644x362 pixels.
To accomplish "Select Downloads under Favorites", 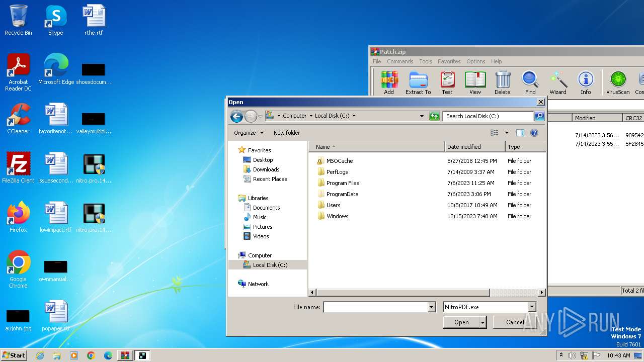I will click(x=266, y=169).
